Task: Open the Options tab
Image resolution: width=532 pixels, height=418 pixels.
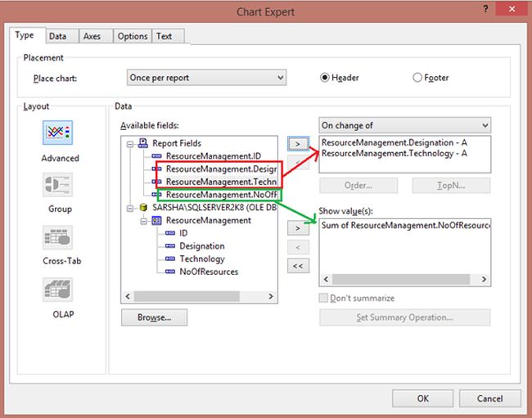Action: pos(133,36)
